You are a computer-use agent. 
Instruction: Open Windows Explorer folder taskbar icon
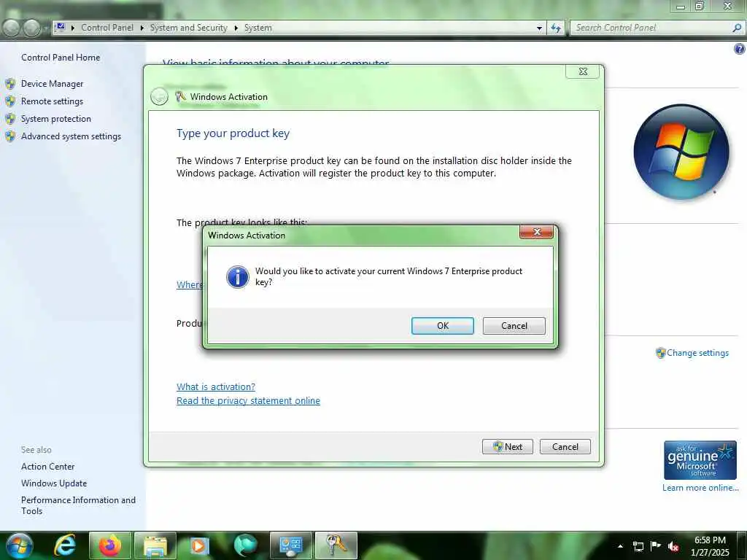(155, 545)
